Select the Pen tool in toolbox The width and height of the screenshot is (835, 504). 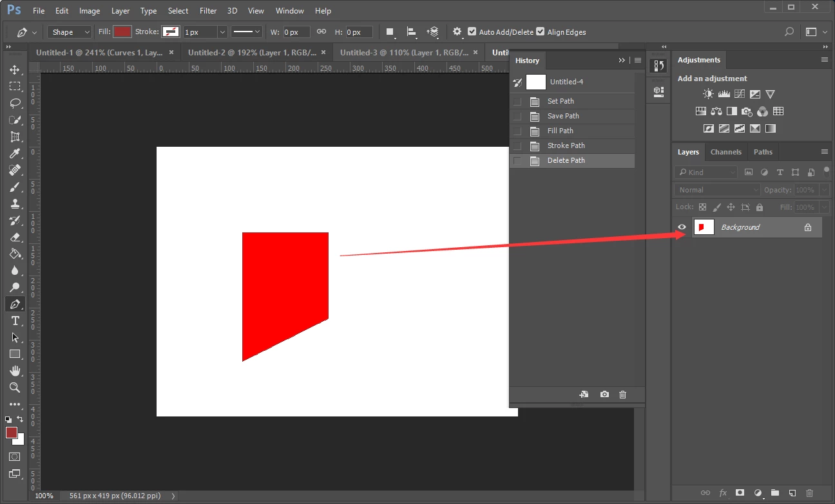[15, 304]
